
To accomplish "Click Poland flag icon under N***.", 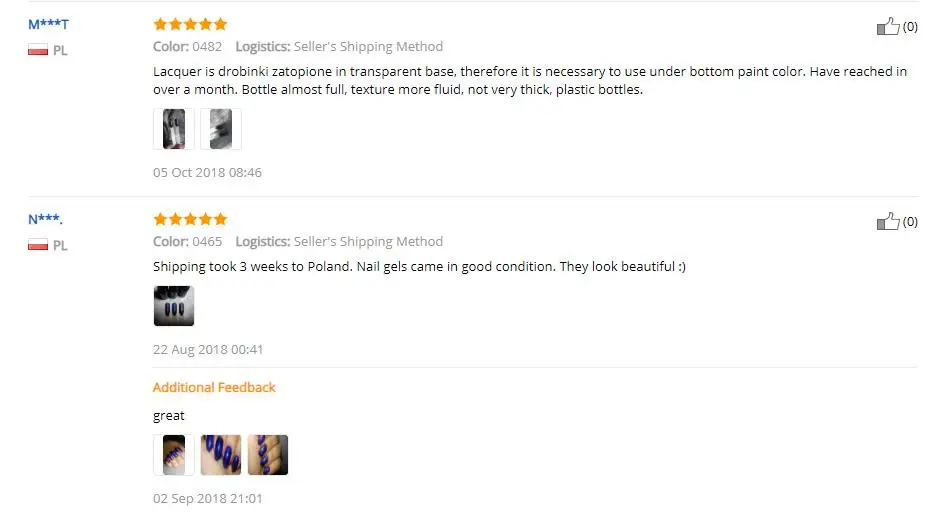I will pos(38,245).
